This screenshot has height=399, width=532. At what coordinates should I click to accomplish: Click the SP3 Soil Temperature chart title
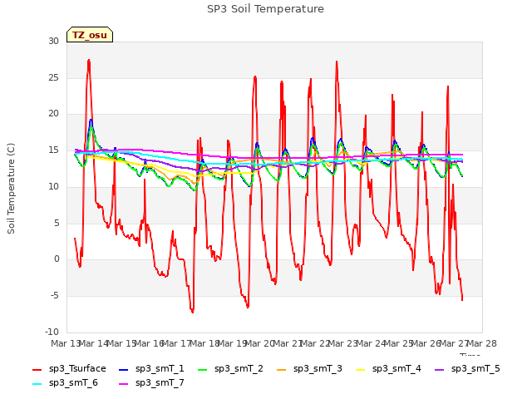click(x=265, y=9)
